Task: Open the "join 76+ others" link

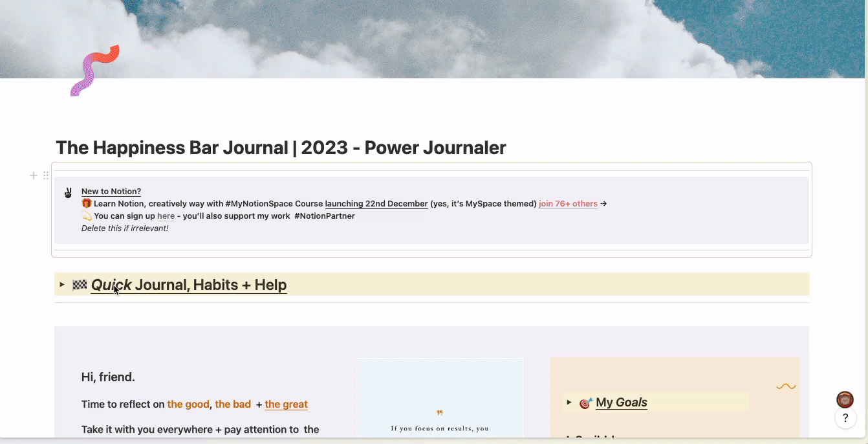Action: click(568, 204)
